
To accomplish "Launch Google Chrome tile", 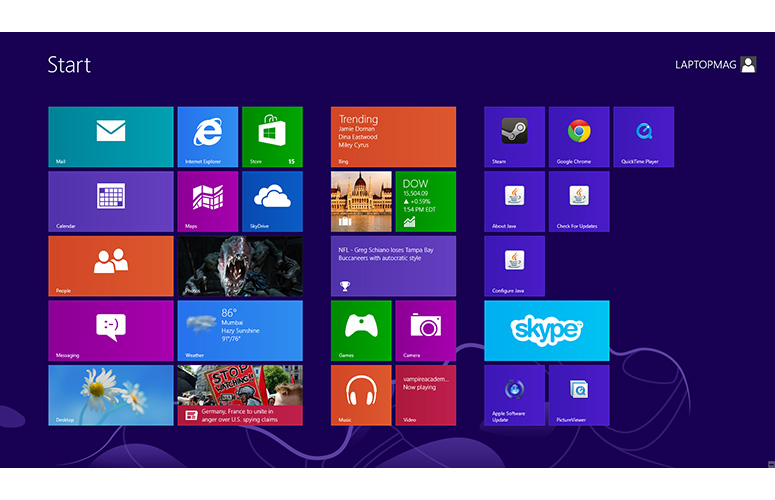I will pos(579,137).
